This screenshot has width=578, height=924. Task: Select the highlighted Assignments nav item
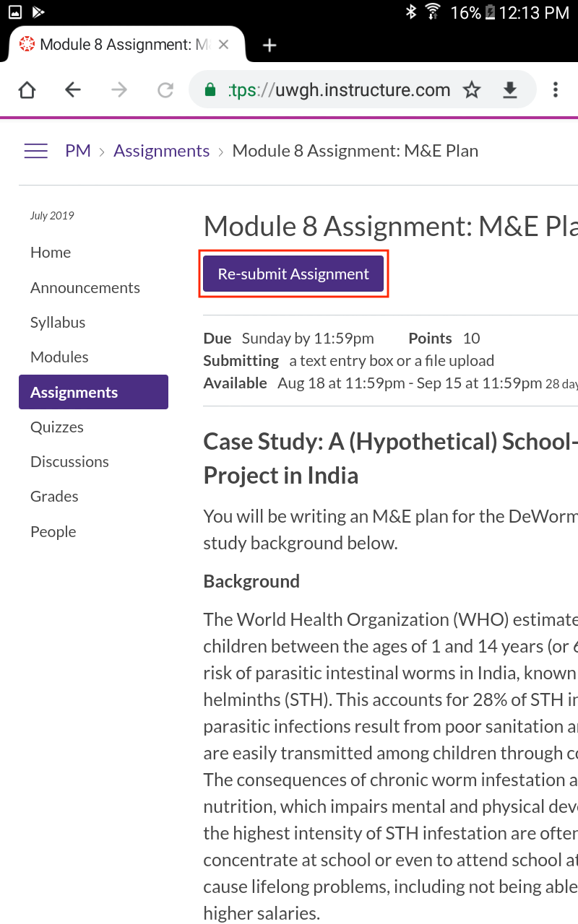[x=93, y=392]
